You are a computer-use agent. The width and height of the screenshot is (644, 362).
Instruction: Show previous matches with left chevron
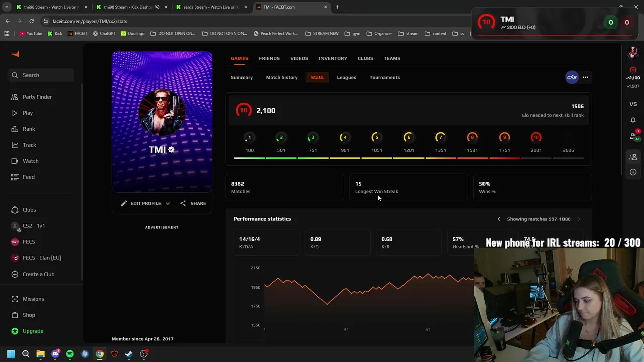pos(499,219)
